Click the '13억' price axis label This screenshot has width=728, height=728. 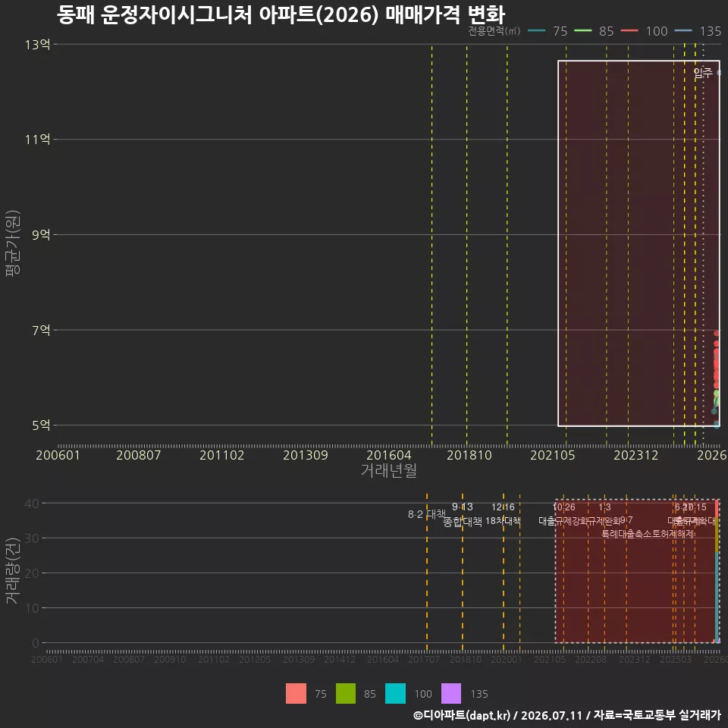click(38, 45)
